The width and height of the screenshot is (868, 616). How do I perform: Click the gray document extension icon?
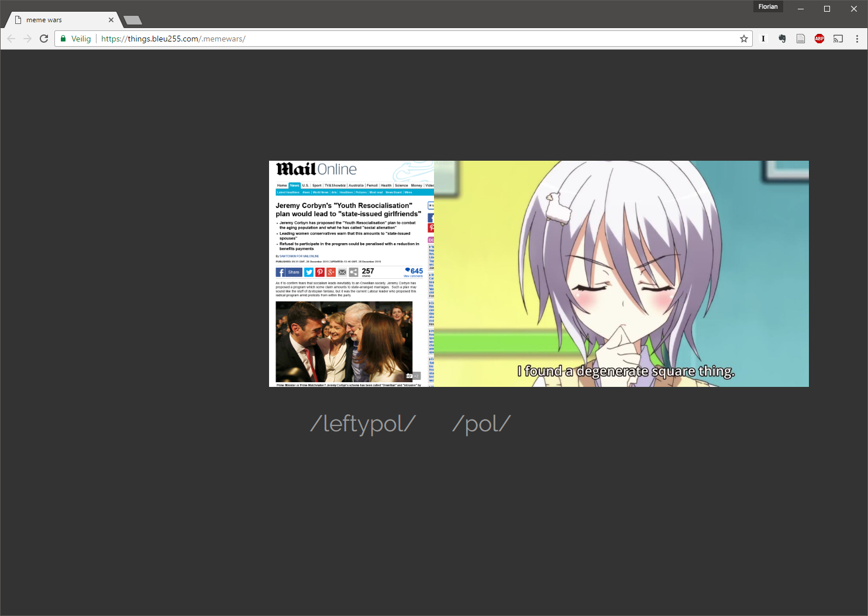point(801,39)
